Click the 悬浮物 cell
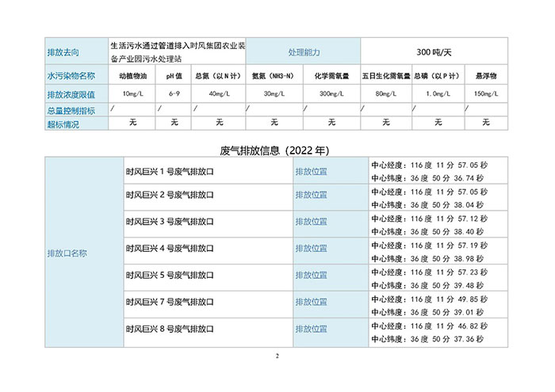Image resolution: width=555 pixels, height=392 pixels. [486, 76]
